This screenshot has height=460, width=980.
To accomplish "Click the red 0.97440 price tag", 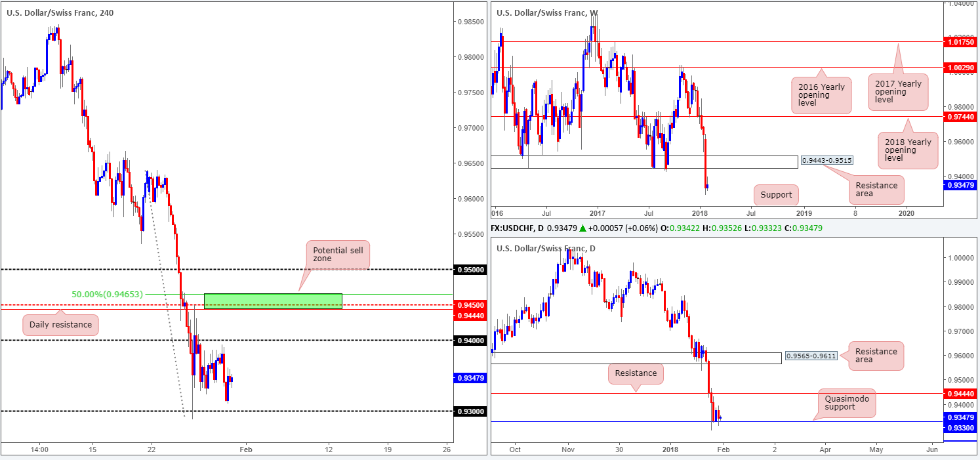I will tap(960, 116).
